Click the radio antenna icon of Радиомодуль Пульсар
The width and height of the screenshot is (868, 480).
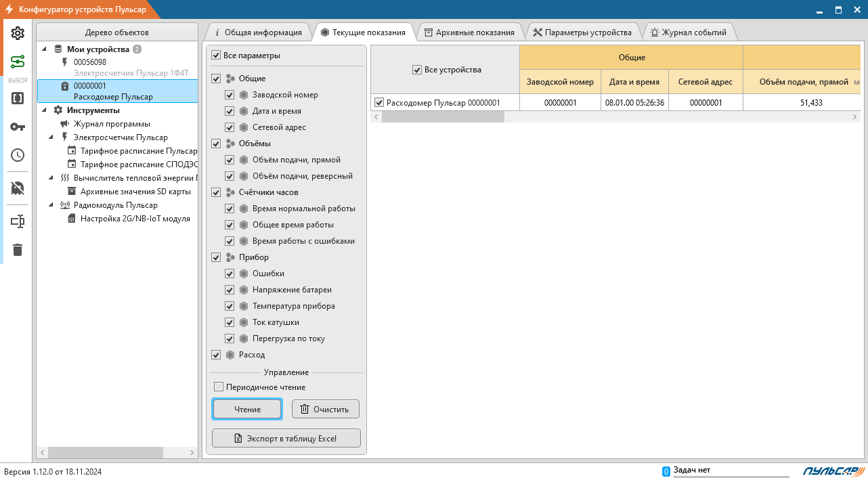[x=65, y=205]
